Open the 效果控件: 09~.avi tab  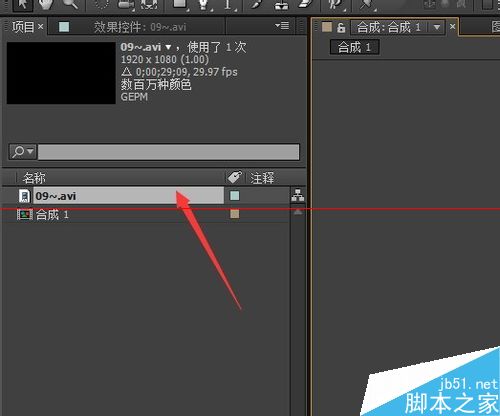tap(140, 27)
